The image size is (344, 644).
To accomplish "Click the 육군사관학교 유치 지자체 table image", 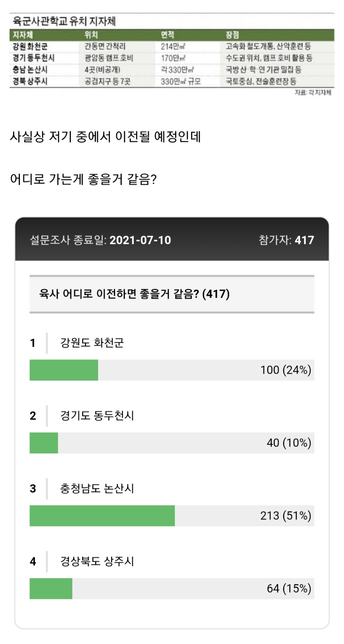I will coord(172,55).
